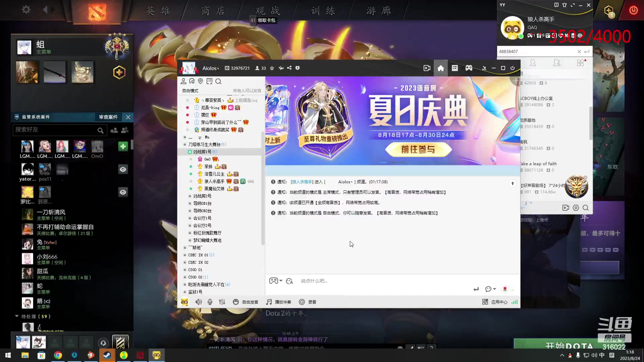Open the Dota 2 settings gear

click(x=26, y=10)
